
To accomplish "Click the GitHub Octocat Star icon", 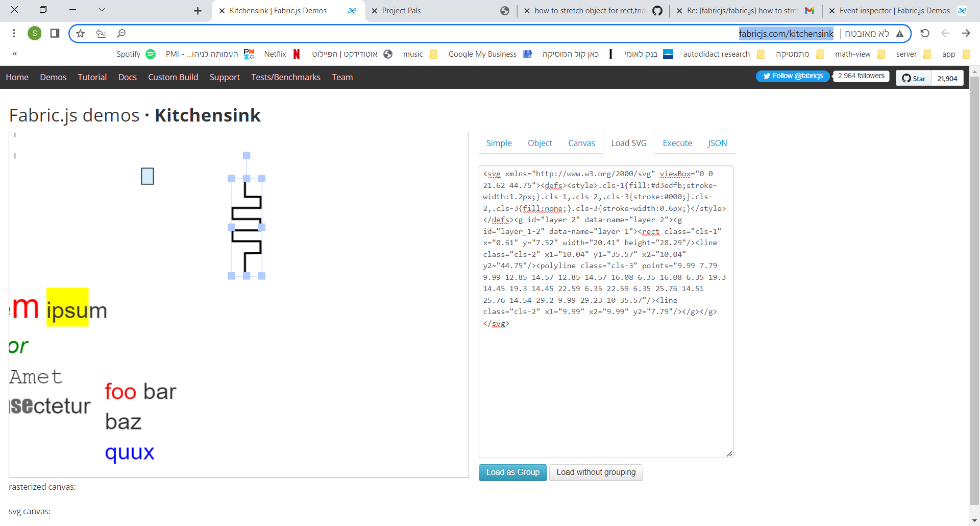I will tap(906, 78).
